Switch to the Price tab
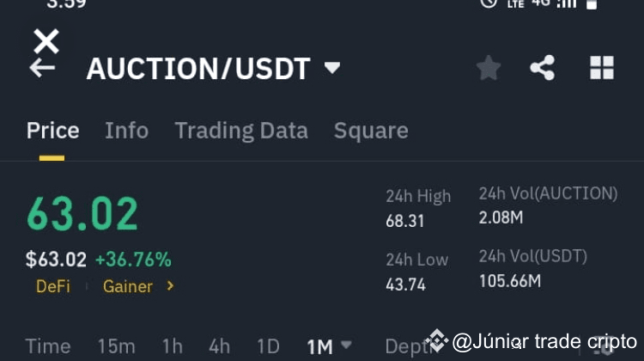The image size is (644, 361). (x=52, y=131)
